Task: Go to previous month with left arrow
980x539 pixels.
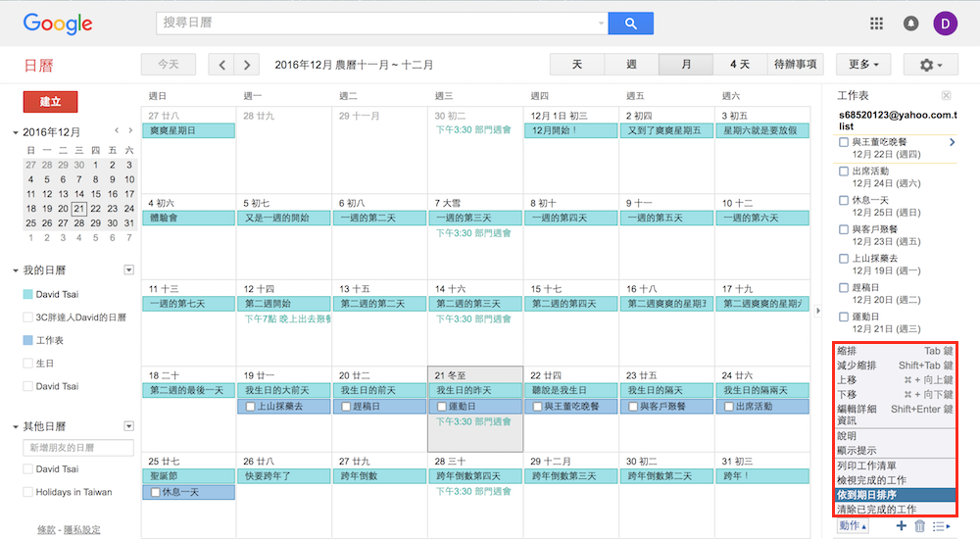Action: tap(222, 65)
